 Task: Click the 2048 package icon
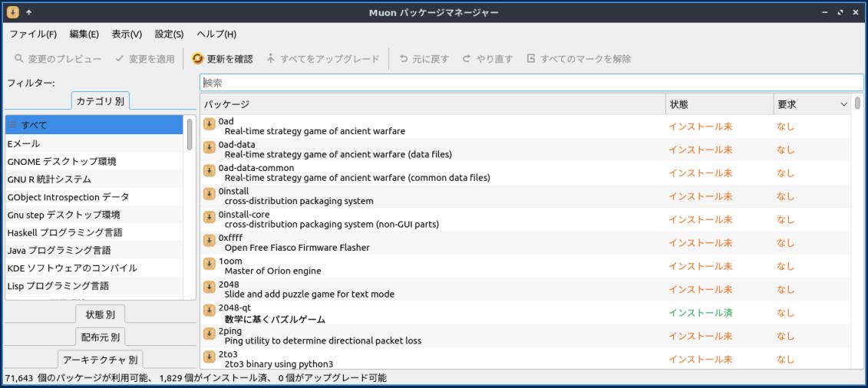210,287
